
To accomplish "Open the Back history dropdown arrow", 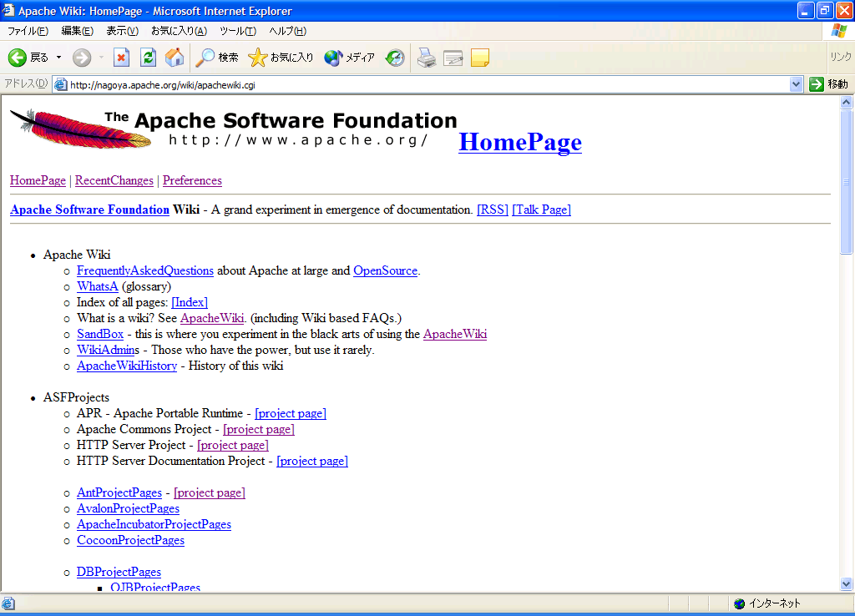I will (59, 58).
